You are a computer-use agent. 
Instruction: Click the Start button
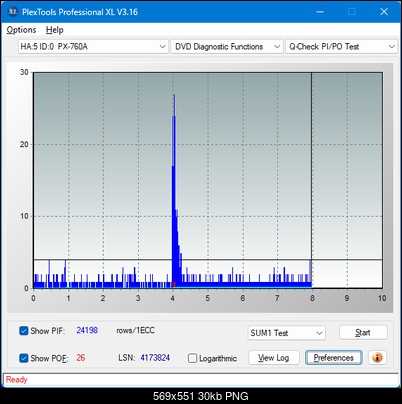click(363, 332)
